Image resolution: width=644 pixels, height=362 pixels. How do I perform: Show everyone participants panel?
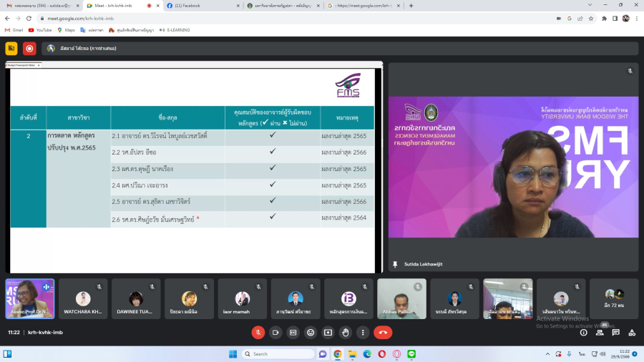600,333
